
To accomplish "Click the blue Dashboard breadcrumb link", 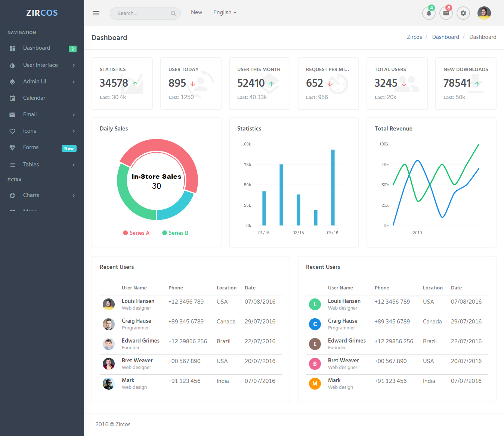I will click(445, 37).
